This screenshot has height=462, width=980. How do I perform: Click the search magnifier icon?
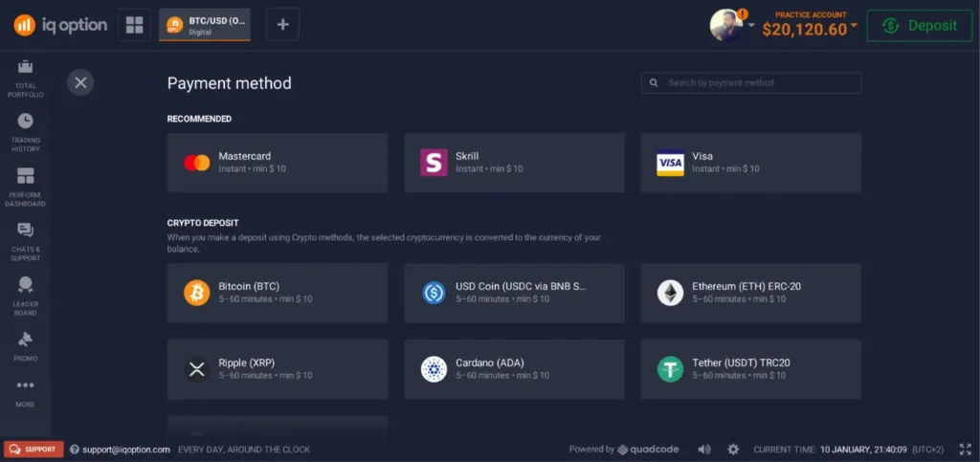click(x=654, y=82)
